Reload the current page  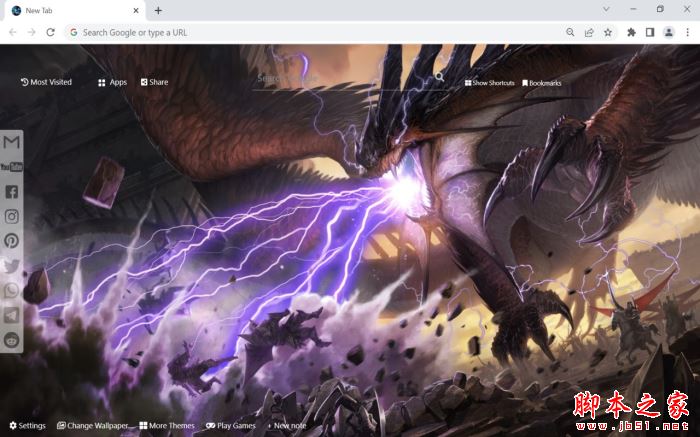[x=50, y=32]
